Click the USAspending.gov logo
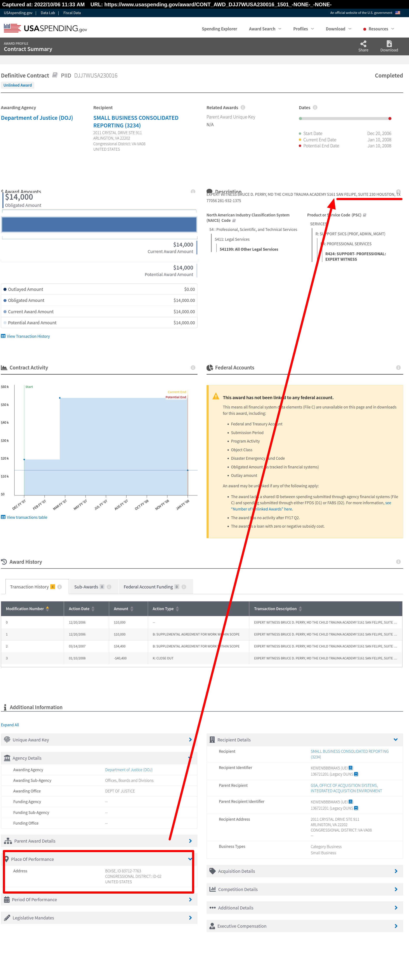This screenshot has width=409, height=980. coord(45,28)
